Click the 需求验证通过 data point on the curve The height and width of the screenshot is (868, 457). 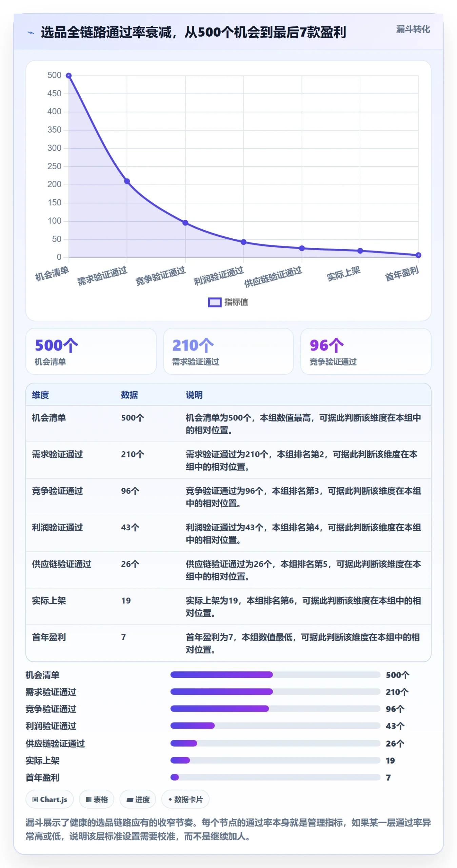(127, 181)
